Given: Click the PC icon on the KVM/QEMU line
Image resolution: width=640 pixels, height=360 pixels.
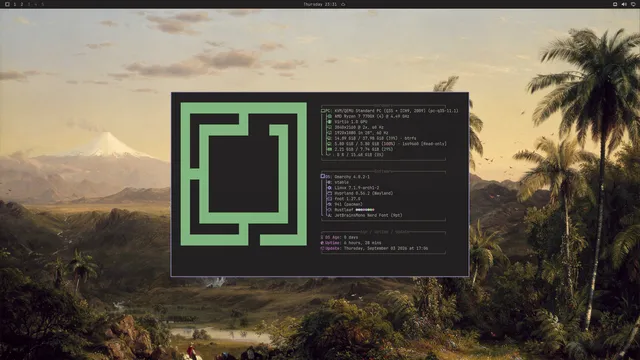Looking at the screenshot, I should coord(323,111).
